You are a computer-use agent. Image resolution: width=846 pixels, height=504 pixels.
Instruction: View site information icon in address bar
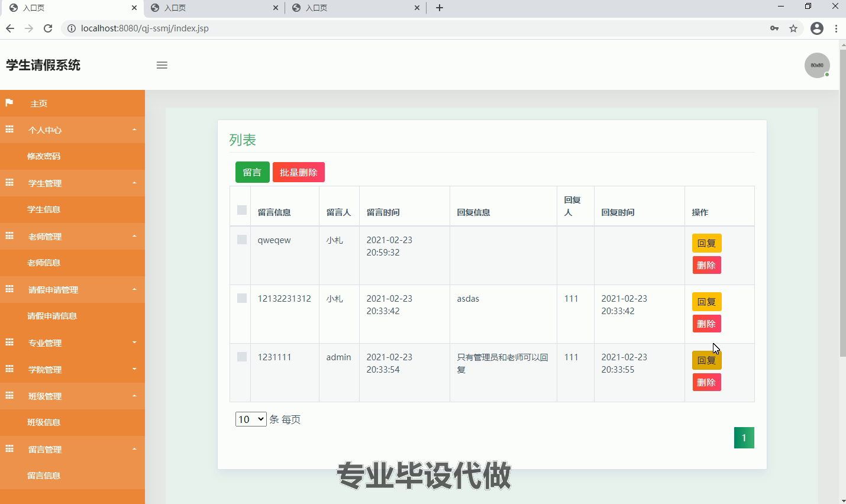(71, 28)
